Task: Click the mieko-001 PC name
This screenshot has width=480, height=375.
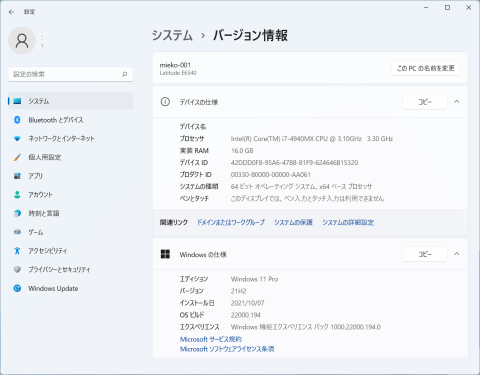Action: (175, 65)
